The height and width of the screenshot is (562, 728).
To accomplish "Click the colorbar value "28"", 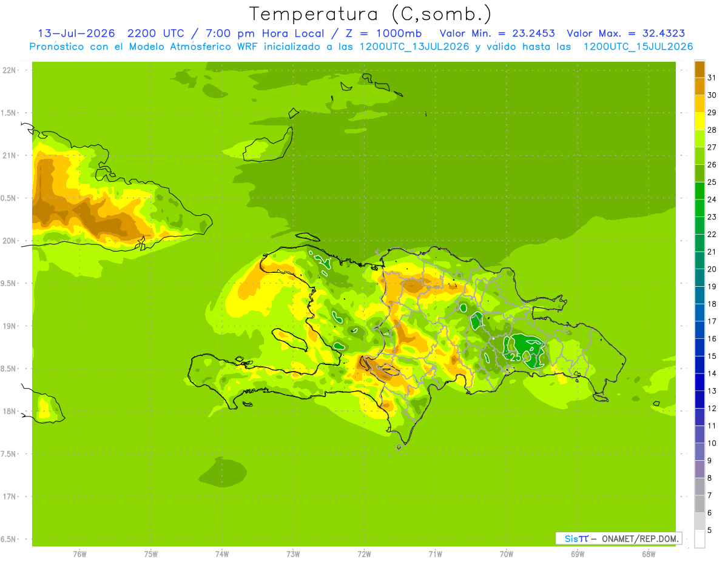I will (712, 130).
